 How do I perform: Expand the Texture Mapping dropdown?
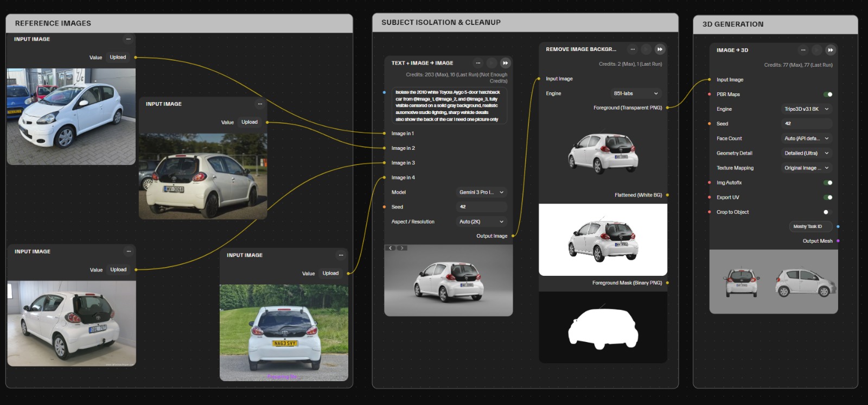pyautogui.click(x=807, y=168)
